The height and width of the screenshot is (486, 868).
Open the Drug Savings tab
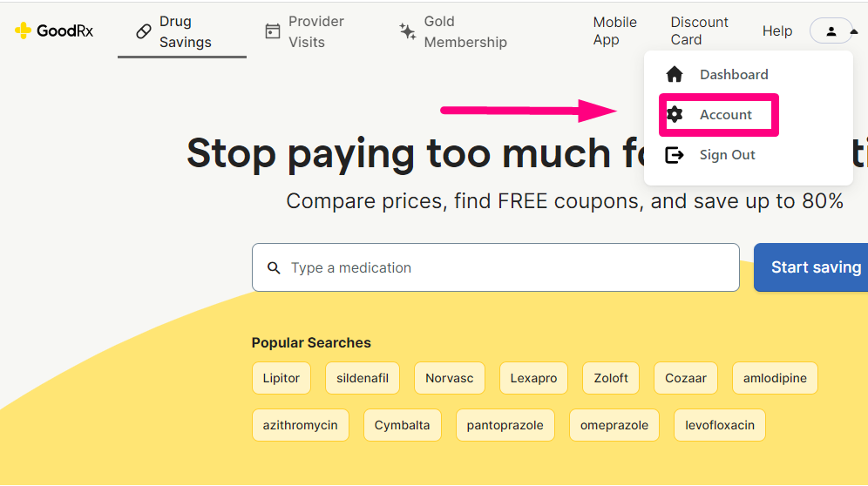182,31
